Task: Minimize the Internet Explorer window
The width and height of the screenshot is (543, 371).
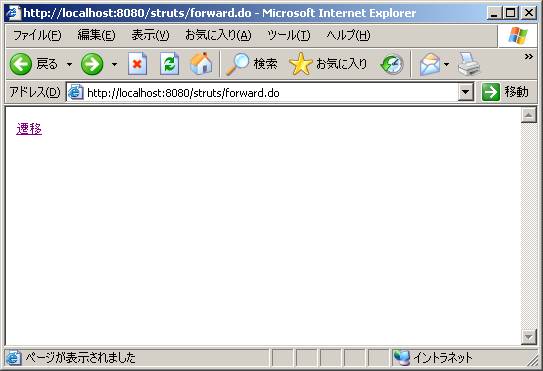Action: click(x=494, y=13)
